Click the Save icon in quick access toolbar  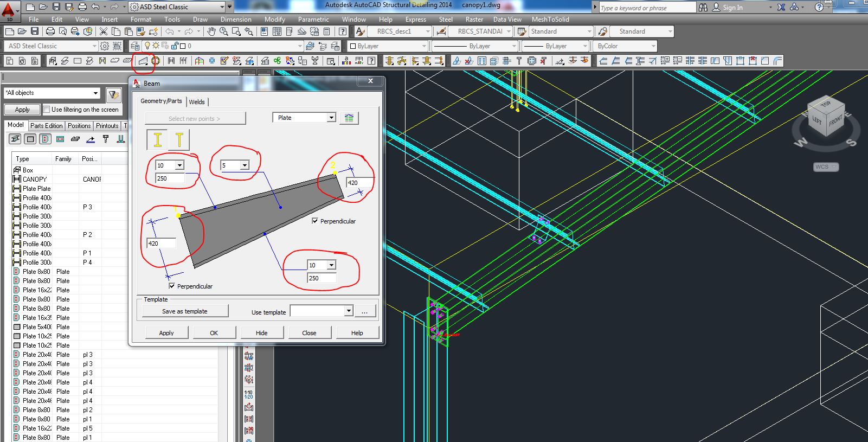[56, 7]
